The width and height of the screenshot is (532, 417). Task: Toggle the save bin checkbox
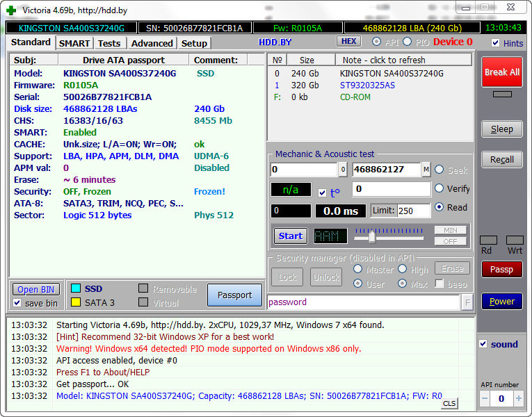[x=17, y=302]
